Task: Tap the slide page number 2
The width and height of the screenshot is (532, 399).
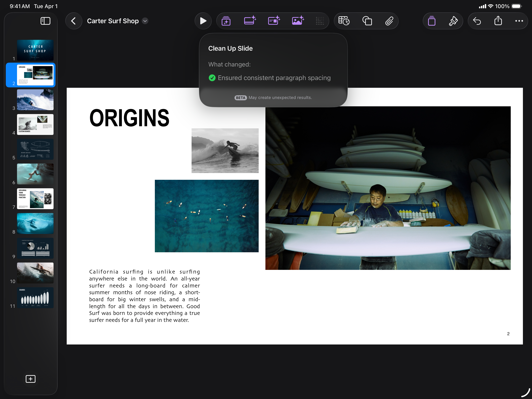Action: (508, 334)
